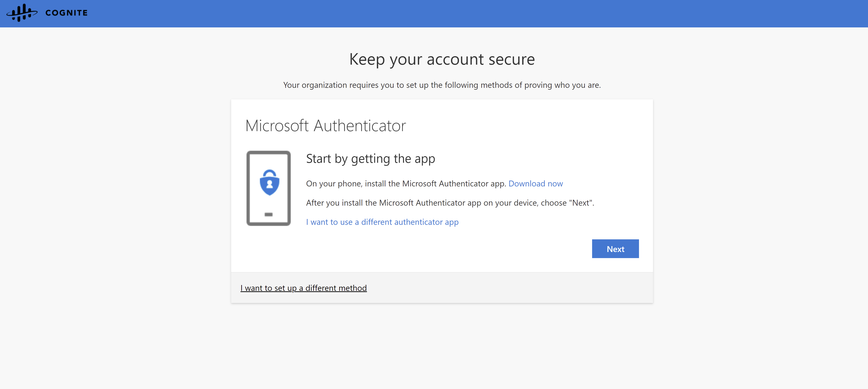Click the 'On your phone, install' instruction text
Viewport: 868px width, 389px height.
pos(406,184)
